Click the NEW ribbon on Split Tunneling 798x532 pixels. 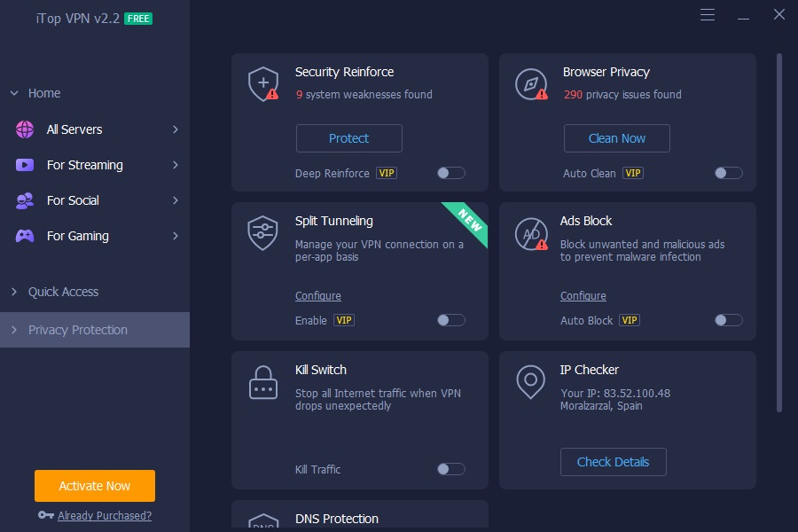tap(470, 220)
